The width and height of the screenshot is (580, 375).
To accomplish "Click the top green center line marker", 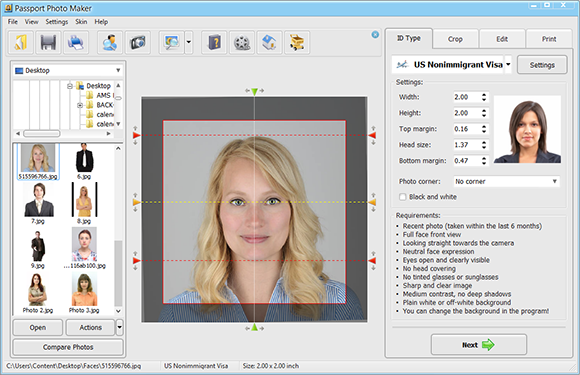I will 254,91.
